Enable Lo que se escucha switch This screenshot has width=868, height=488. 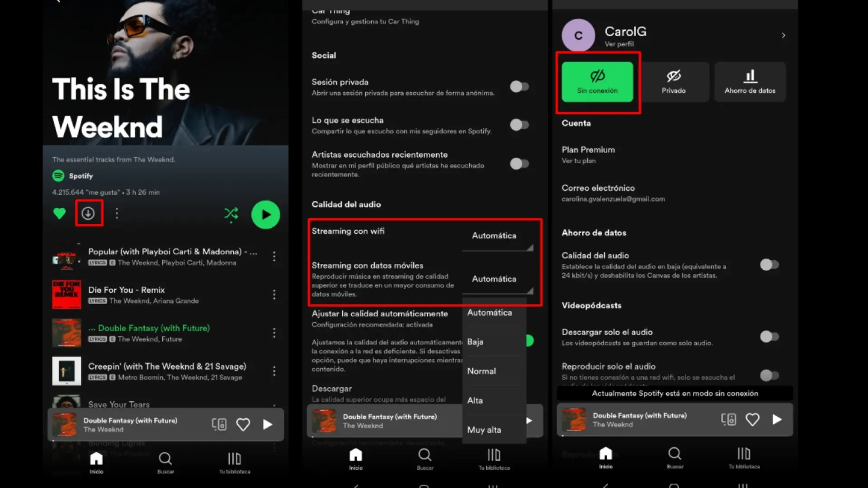[519, 125]
